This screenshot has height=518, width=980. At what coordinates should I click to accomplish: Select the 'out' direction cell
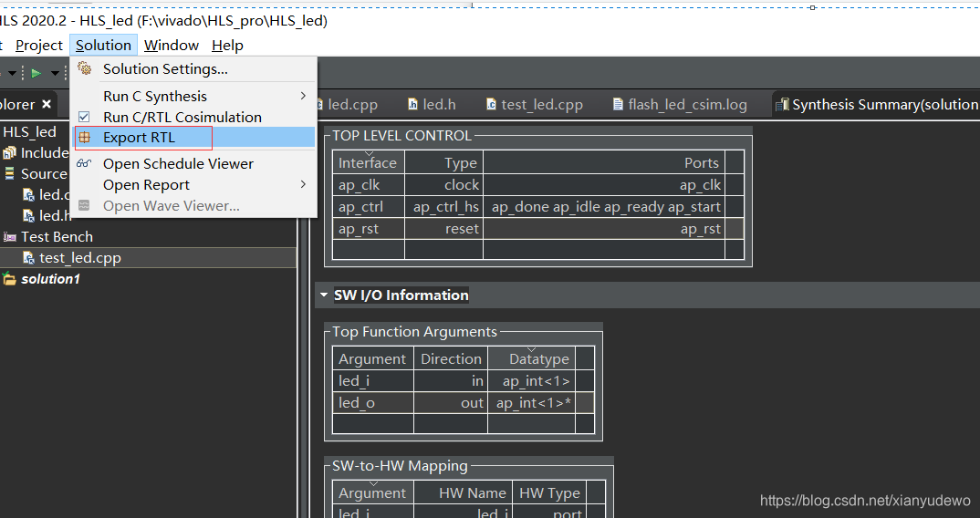[x=451, y=403]
